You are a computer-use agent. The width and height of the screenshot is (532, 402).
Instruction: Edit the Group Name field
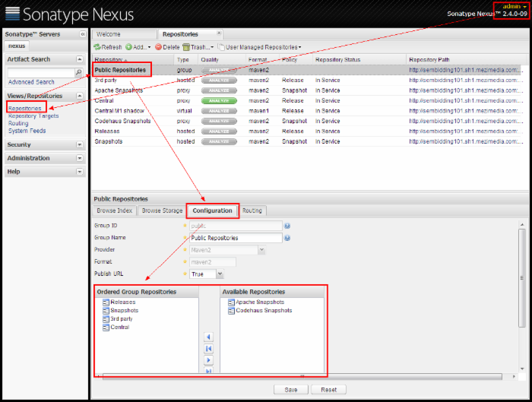(x=236, y=238)
